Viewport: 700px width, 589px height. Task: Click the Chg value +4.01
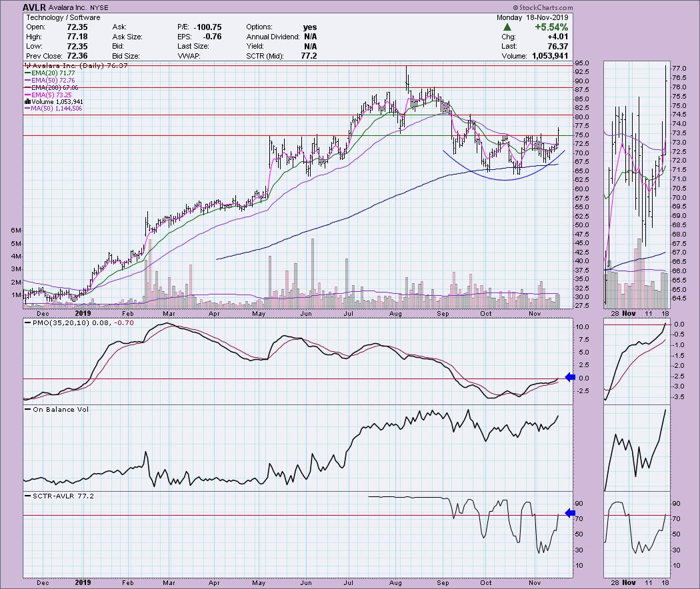[x=558, y=37]
